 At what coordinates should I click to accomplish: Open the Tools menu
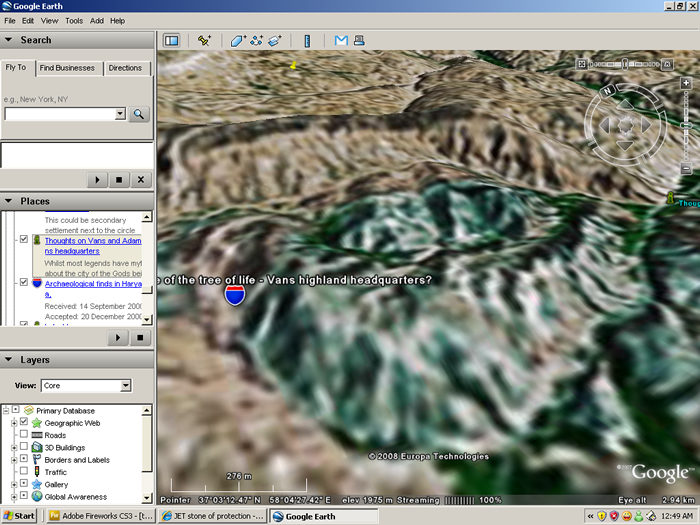pyautogui.click(x=74, y=21)
